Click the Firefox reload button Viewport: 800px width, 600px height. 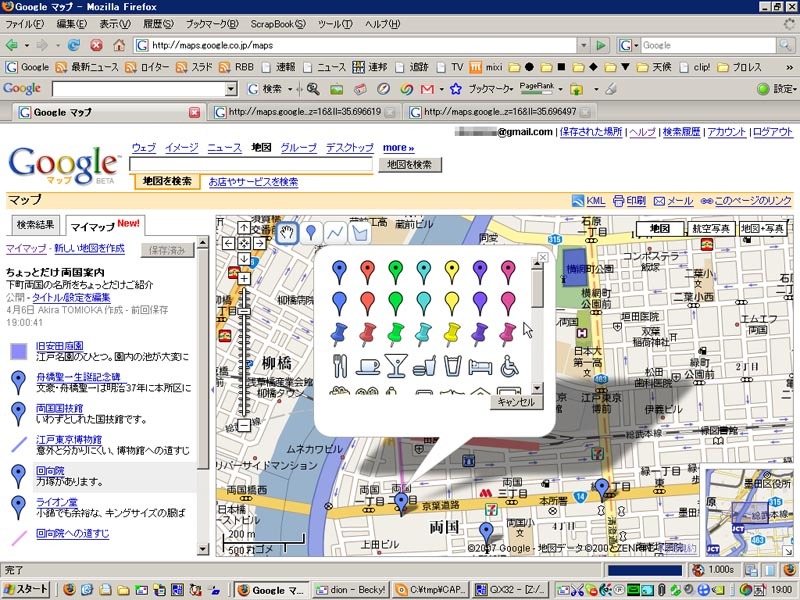coord(74,45)
